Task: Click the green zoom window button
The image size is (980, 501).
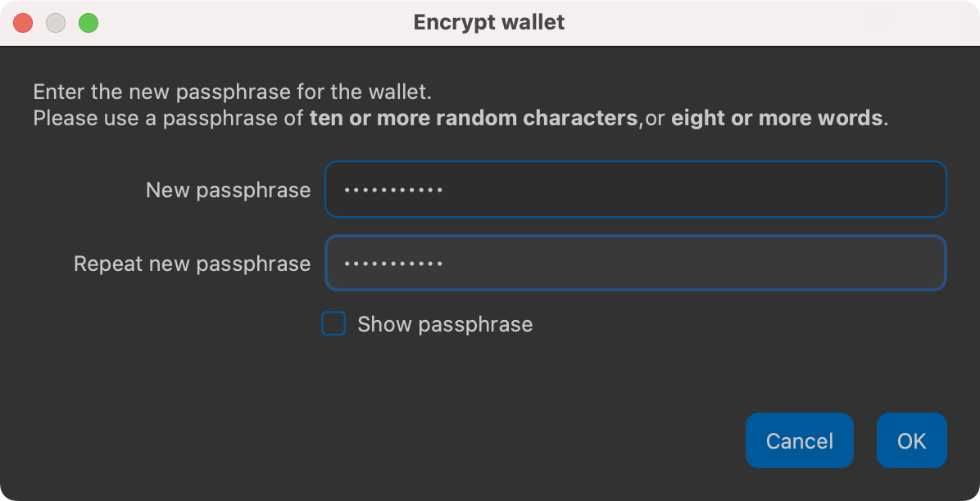Action: [88, 23]
